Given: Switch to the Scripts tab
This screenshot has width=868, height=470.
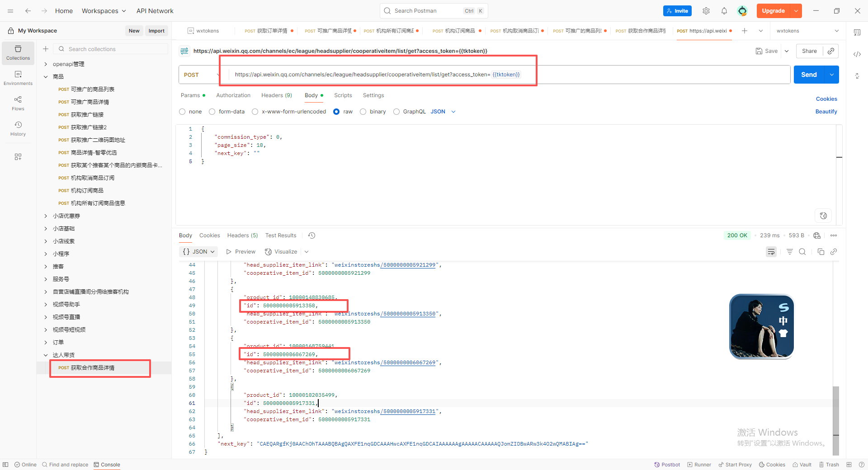Looking at the screenshot, I should click(343, 95).
